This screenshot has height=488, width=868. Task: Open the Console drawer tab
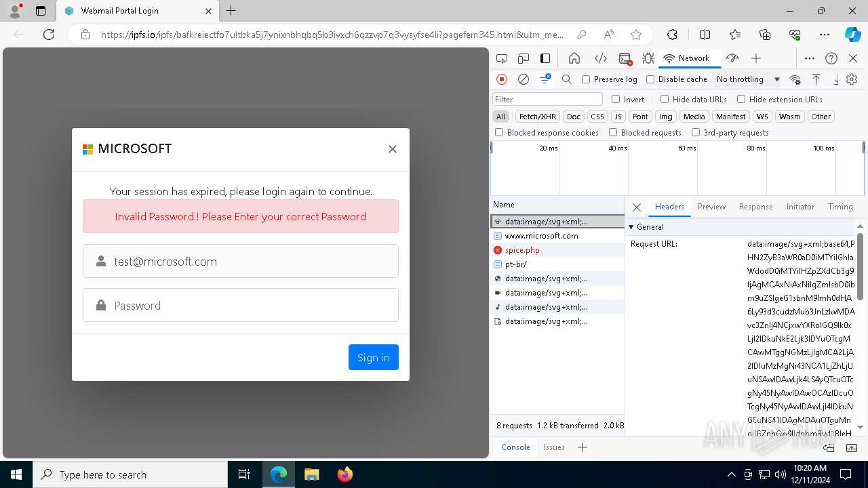tap(515, 447)
